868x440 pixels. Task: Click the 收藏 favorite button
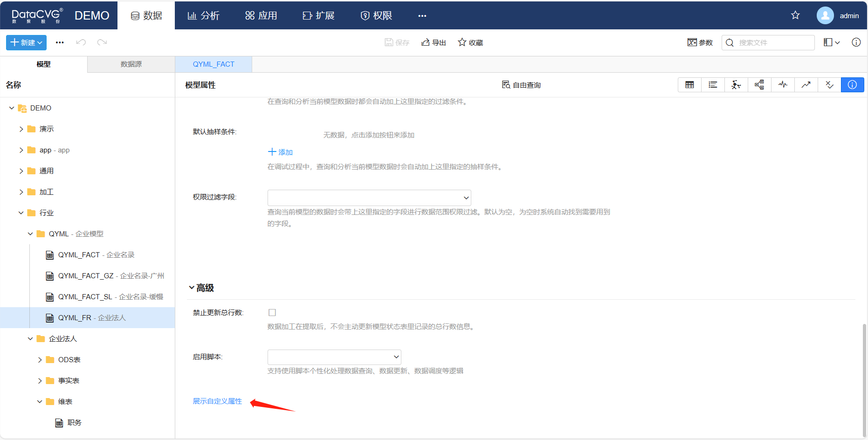470,42
